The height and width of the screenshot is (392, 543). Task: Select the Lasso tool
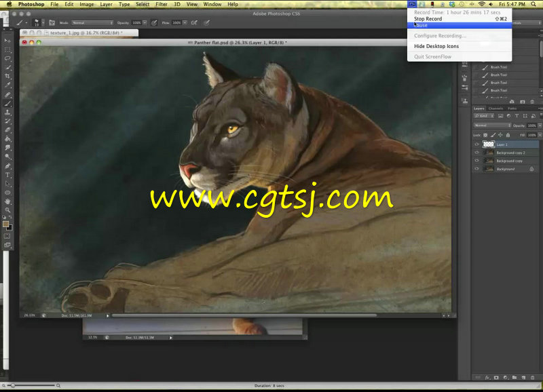(7, 58)
